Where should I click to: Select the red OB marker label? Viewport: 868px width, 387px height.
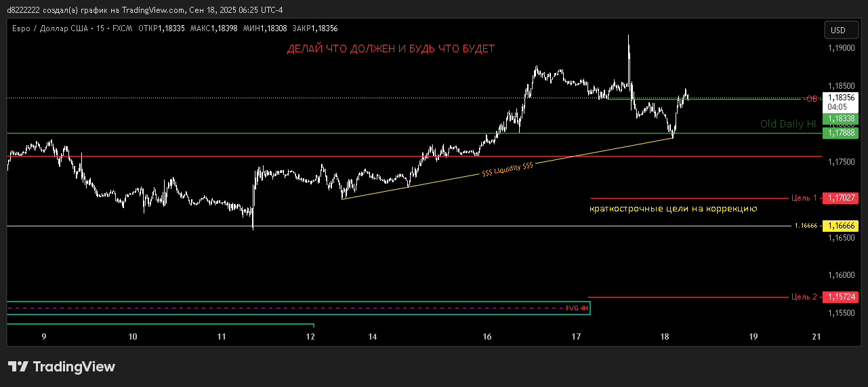[810, 99]
